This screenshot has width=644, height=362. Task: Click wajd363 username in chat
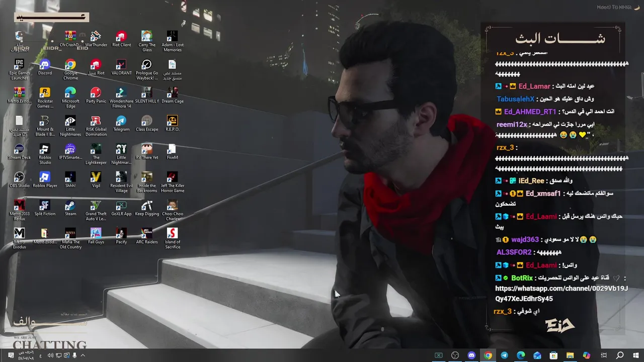(x=525, y=240)
